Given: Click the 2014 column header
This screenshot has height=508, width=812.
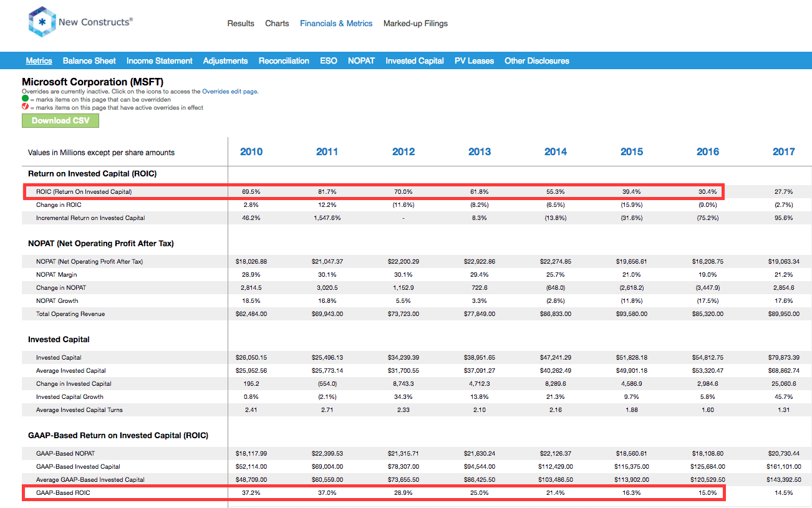Looking at the screenshot, I should coord(556,151).
